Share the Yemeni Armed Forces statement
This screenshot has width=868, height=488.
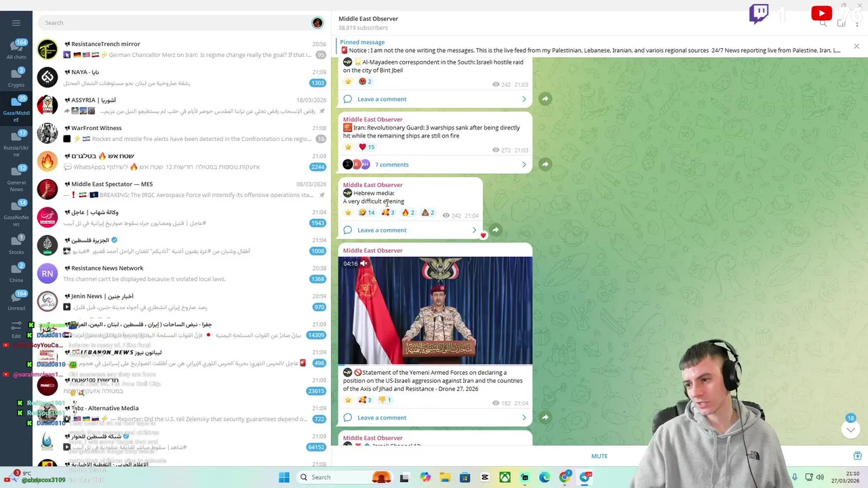tap(545, 418)
